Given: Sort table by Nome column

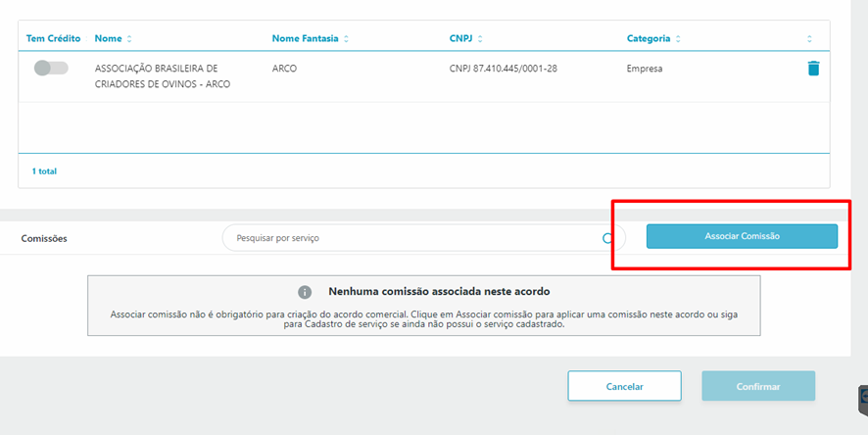Looking at the screenshot, I should point(113,38).
